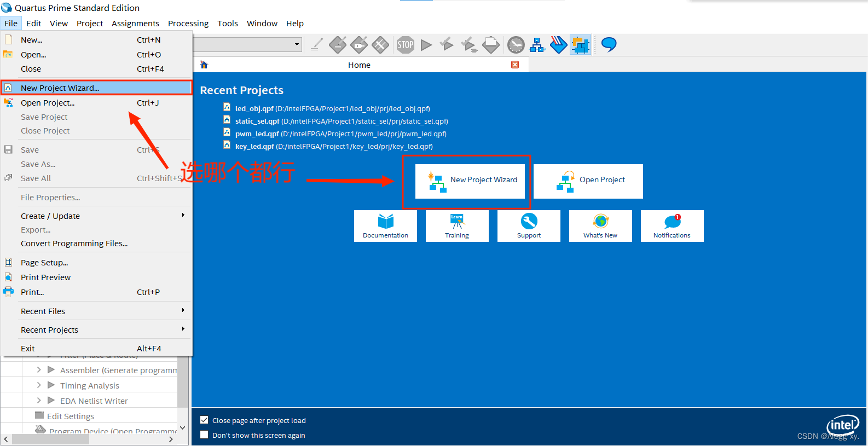Choose Print Preview in File menu

coord(96,277)
